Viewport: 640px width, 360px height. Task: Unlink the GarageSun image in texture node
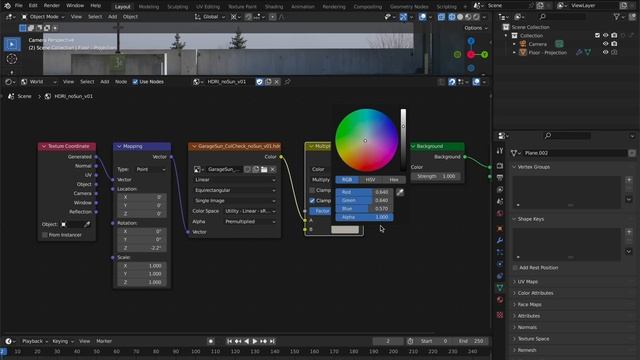273,169
